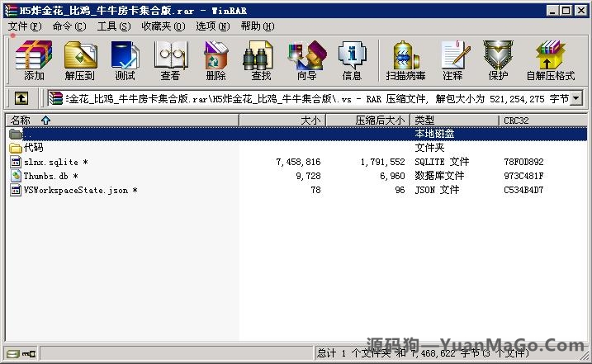
Task: Sort by 类型 column header
Action: 455,121
